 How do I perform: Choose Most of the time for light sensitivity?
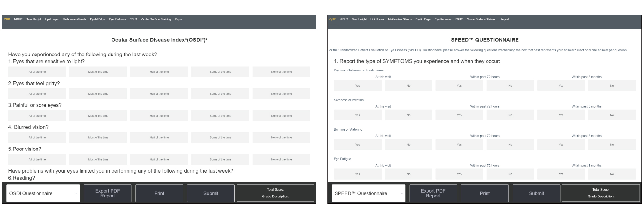pyautogui.click(x=98, y=72)
